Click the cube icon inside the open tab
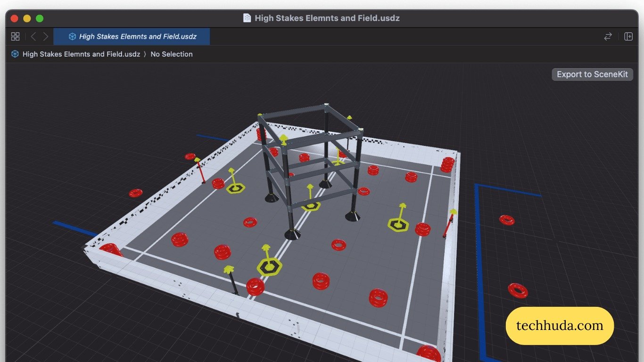The image size is (644, 362). pos(72,36)
